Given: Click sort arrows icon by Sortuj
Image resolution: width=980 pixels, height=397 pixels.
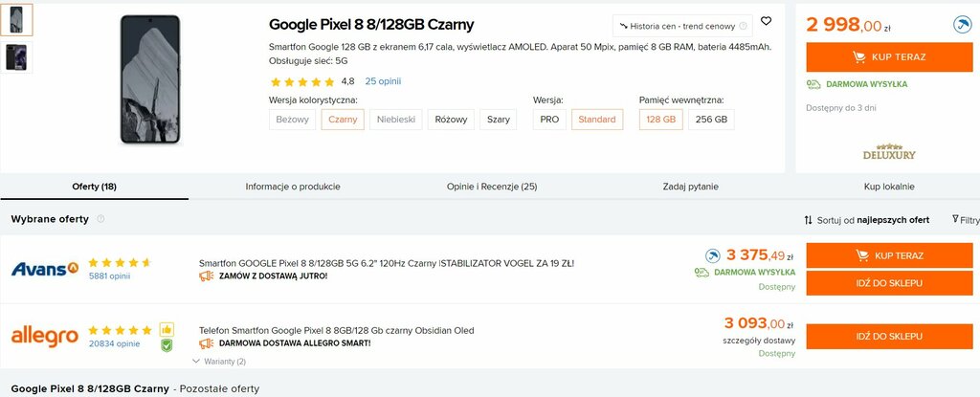Looking at the screenshot, I should 808,220.
